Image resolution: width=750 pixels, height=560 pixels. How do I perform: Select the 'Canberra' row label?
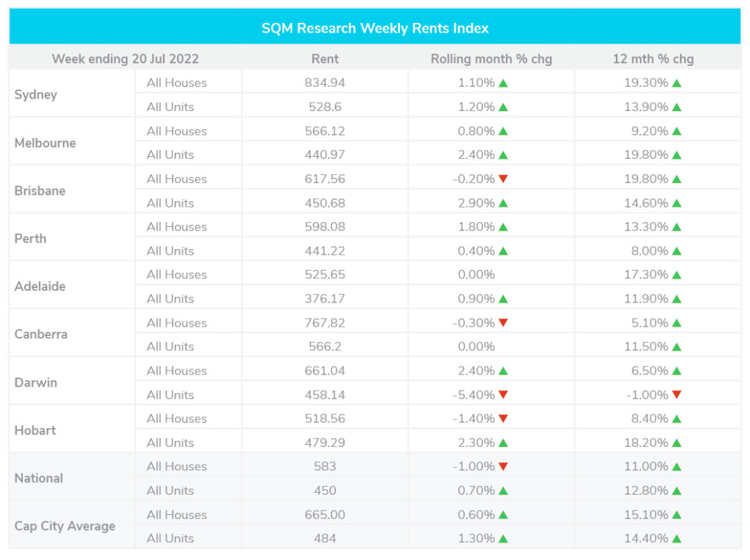tap(41, 334)
